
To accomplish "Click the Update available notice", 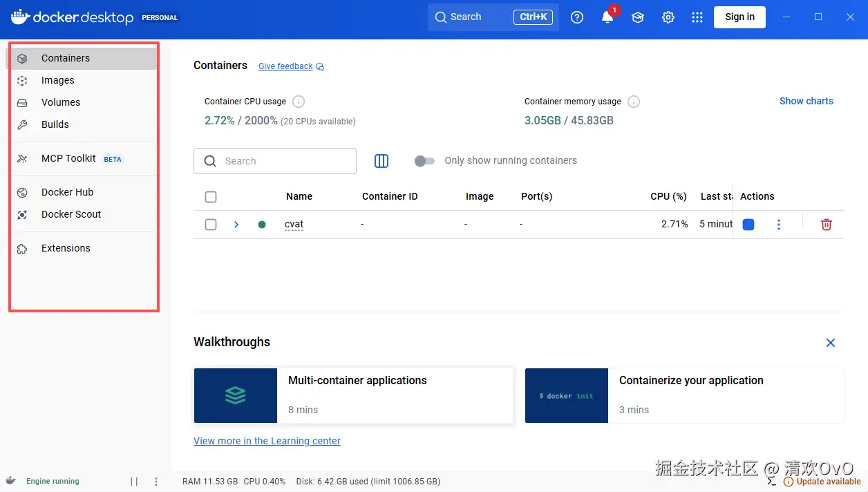I will 822,482.
